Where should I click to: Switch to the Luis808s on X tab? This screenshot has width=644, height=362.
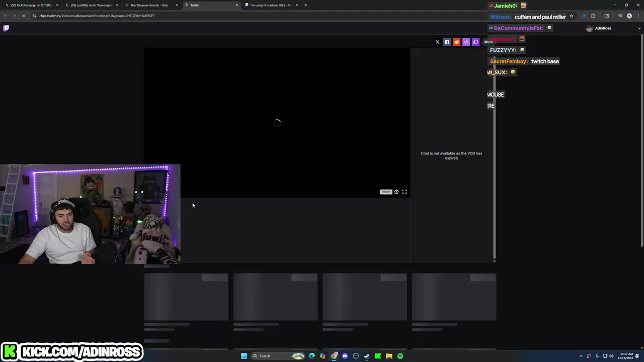[91, 5]
